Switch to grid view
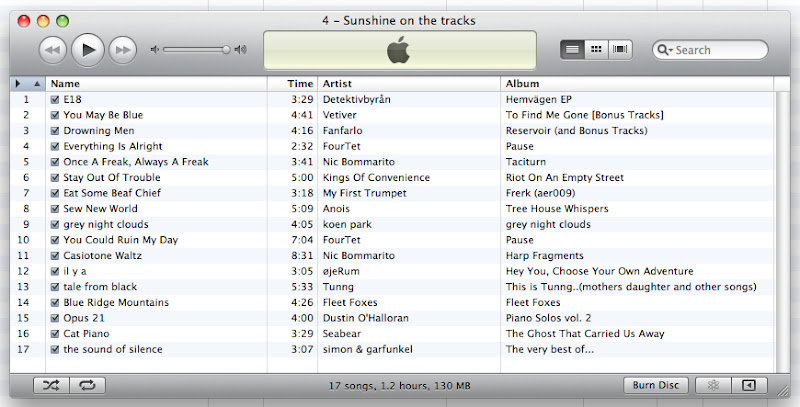Viewport: 800px width, 407px height. point(596,49)
